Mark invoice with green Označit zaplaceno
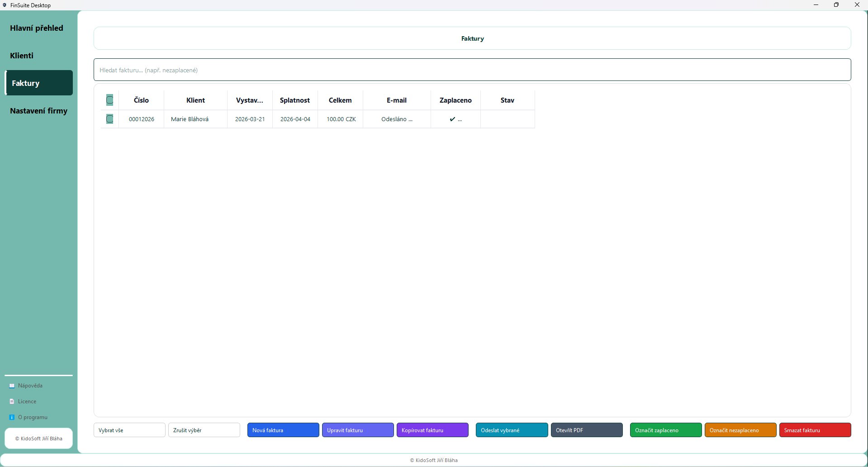Viewport: 868px width, 467px height. coord(665,430)
